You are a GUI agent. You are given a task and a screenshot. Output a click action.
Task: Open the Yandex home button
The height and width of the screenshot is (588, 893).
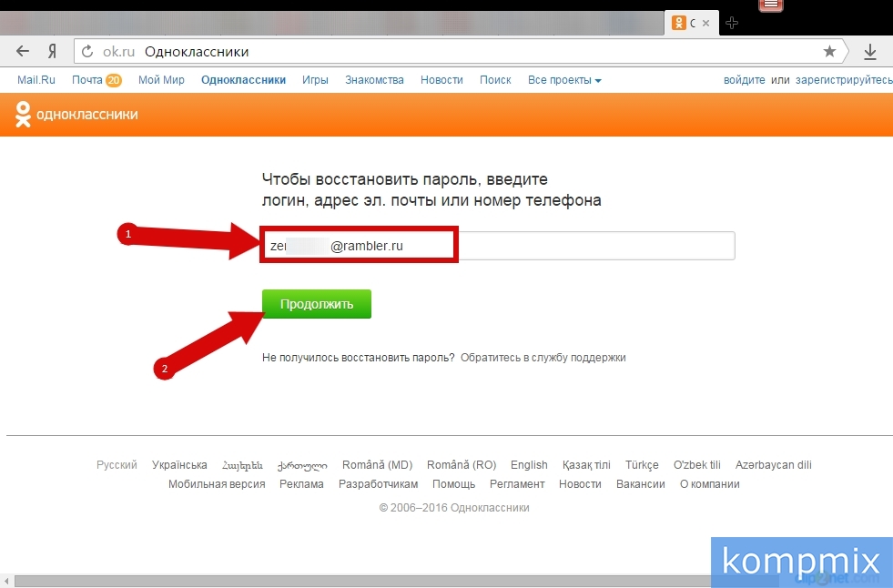click(53, 52)
